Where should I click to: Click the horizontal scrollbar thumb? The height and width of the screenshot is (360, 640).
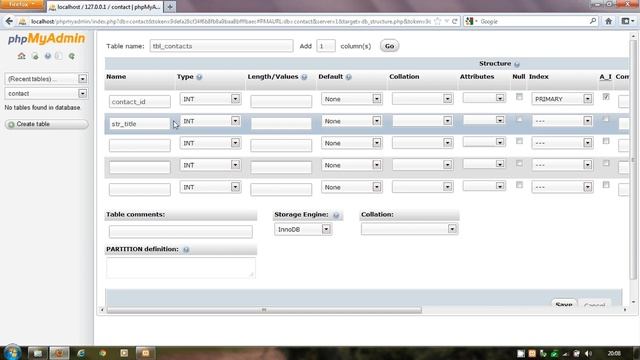264,310
